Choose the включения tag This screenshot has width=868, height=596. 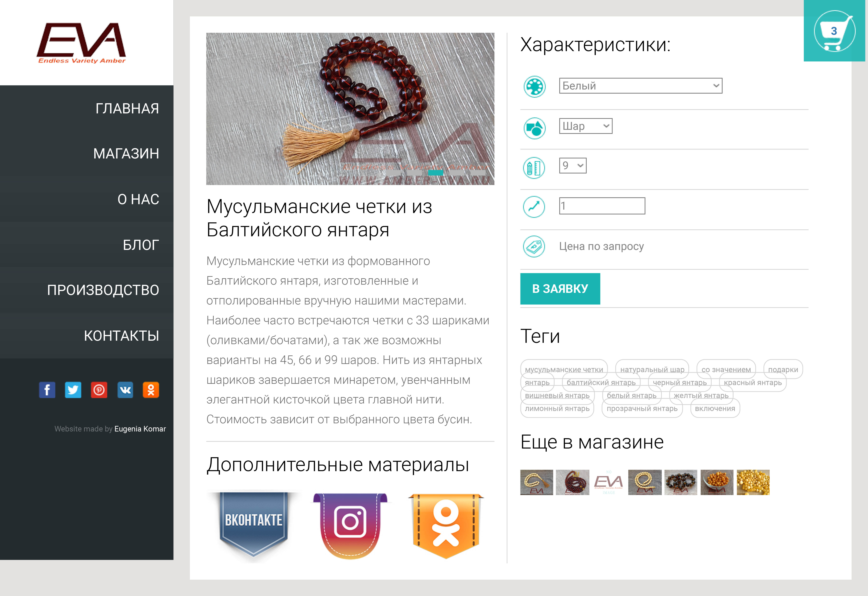(715, 409)
